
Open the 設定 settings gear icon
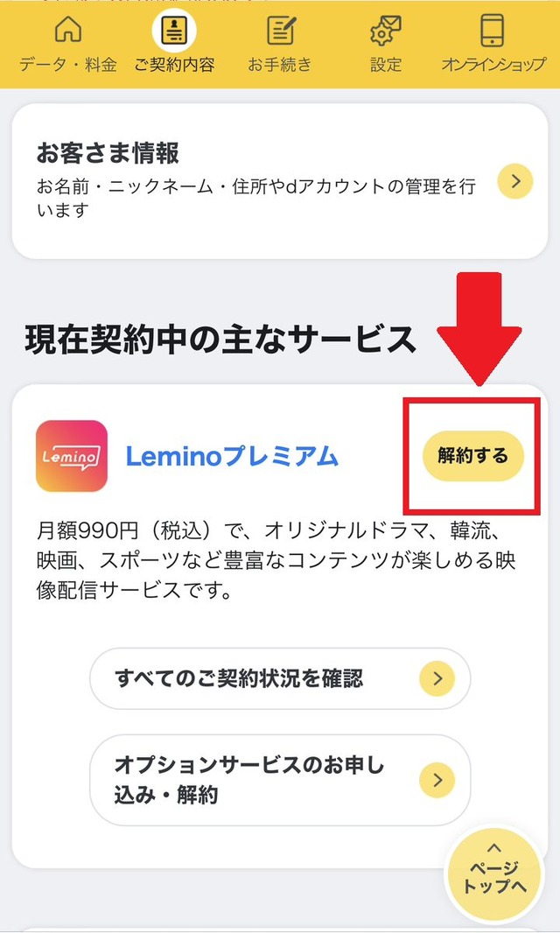(386, 32)
